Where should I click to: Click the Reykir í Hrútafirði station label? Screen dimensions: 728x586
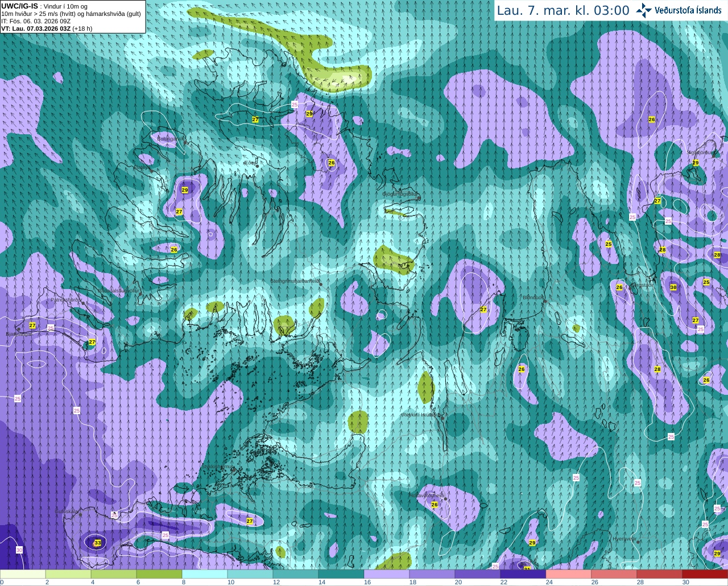click(421, 415)
